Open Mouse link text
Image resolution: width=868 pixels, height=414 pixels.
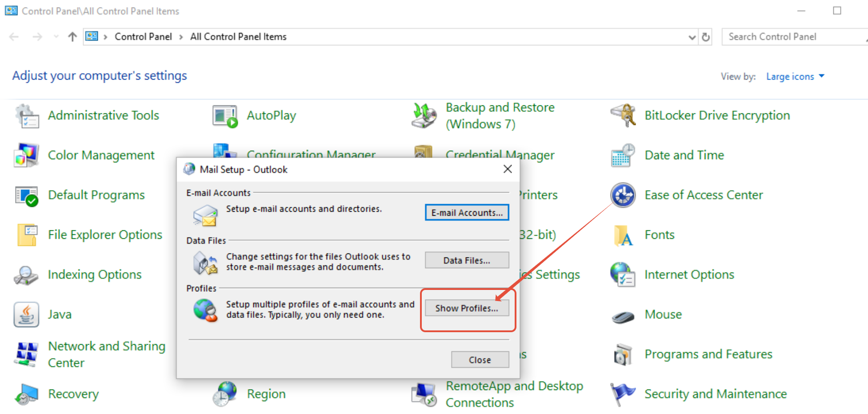(663, 314)
